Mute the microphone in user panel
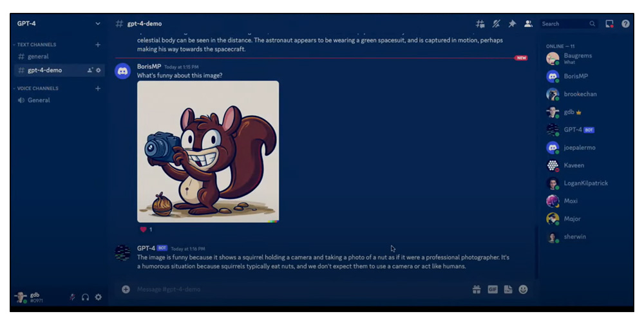Image resolution: width=644 pixels, height=325 pixels. coord(72,297)
